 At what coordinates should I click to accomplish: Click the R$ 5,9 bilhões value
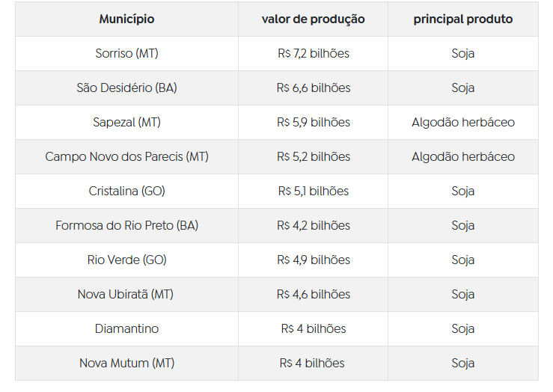[x=313, y=123]
